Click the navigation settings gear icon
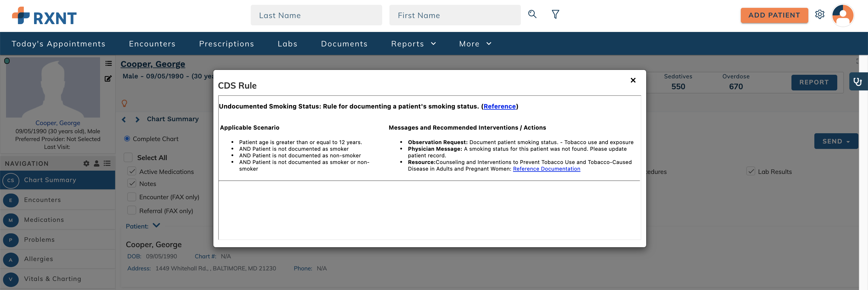Screen dimensions: 868x290 (x=86, y=164)
